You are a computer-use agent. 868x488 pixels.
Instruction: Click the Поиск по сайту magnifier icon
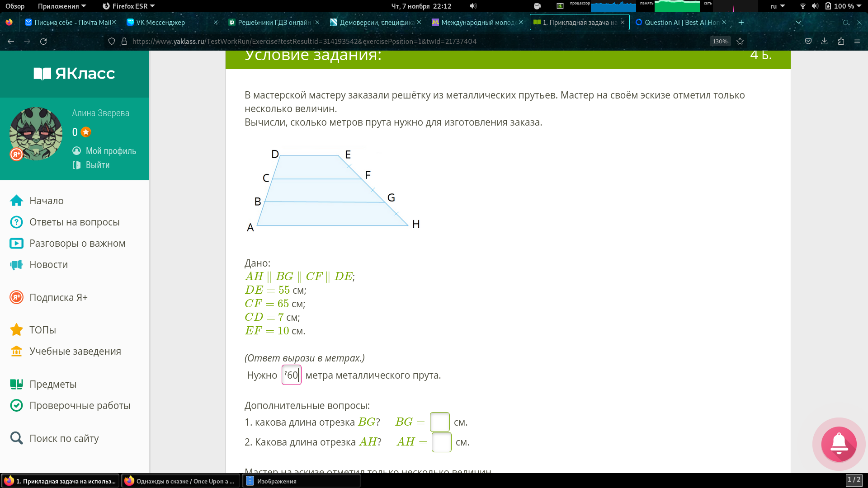pos(17,438)
